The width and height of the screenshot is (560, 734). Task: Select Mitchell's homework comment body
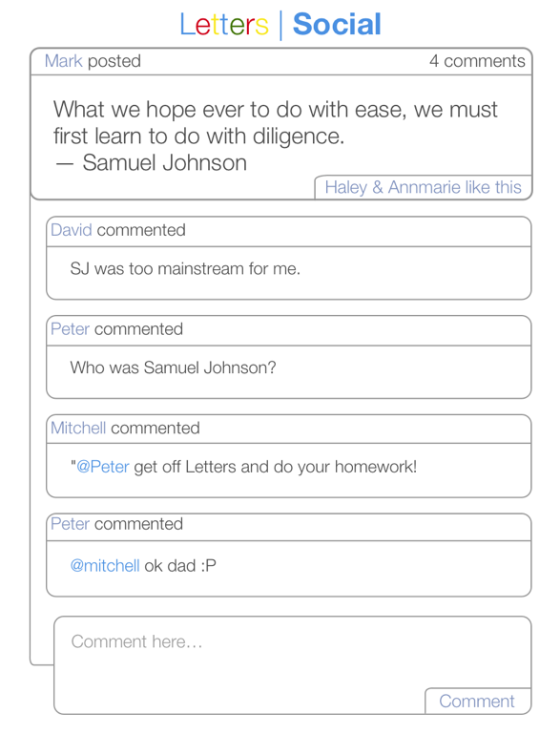click(x=243, y=467)
